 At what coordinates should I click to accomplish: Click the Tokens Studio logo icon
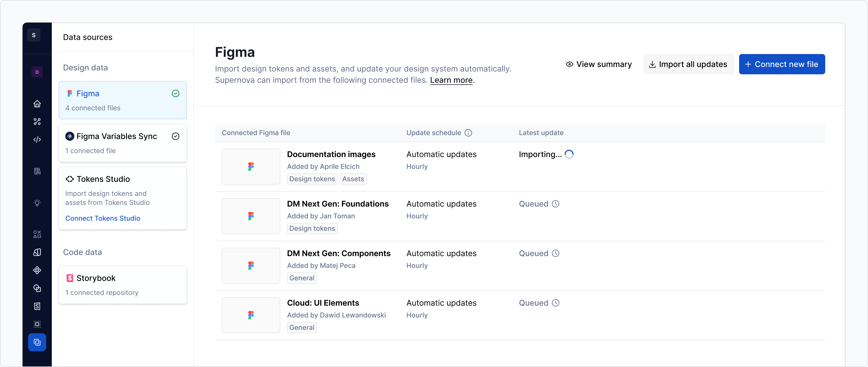[70, 179]
